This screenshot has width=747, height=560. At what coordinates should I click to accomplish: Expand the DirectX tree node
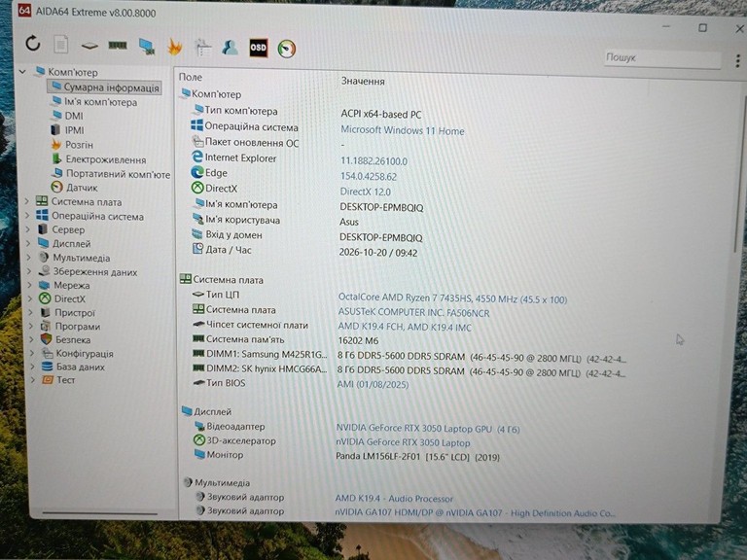(x=30, y=298)
